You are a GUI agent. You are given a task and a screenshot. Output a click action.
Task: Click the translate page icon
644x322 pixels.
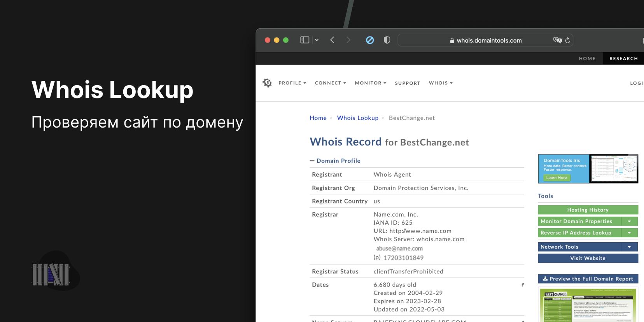[557, 40]
